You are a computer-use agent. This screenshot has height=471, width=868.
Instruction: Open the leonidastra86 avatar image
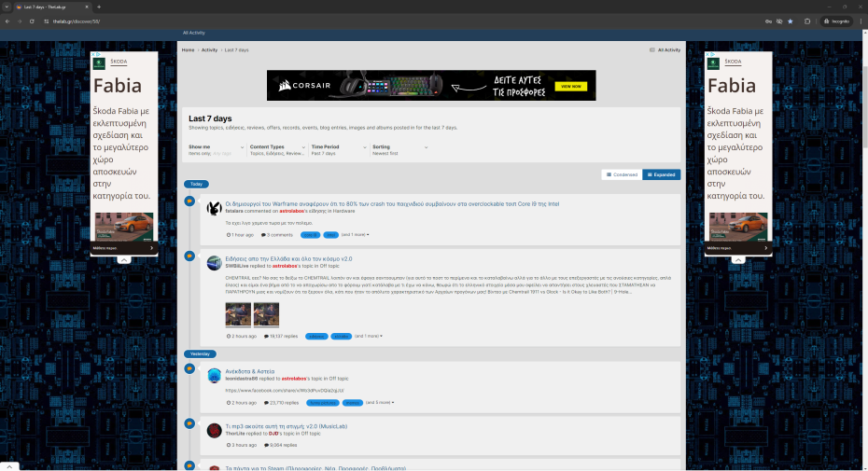tap(215, 376)
